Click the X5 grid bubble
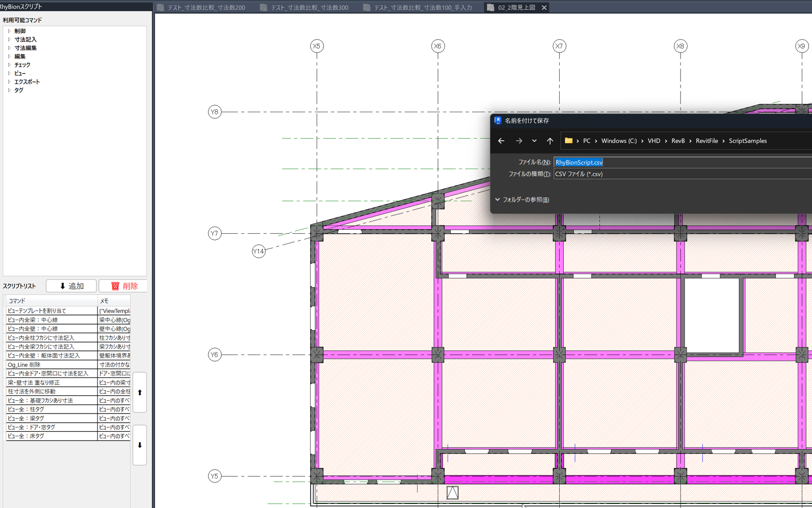812x508 pixels. coord(317,46)
